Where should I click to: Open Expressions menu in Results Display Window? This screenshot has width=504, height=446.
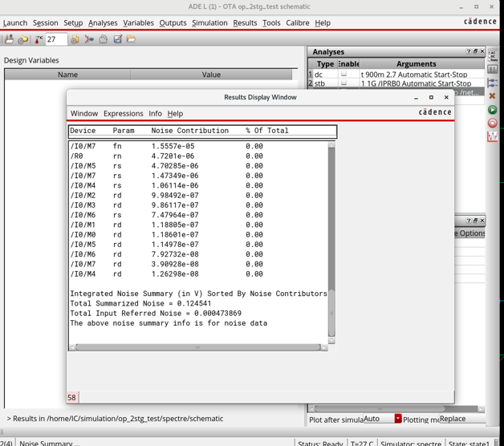(123, 113)
